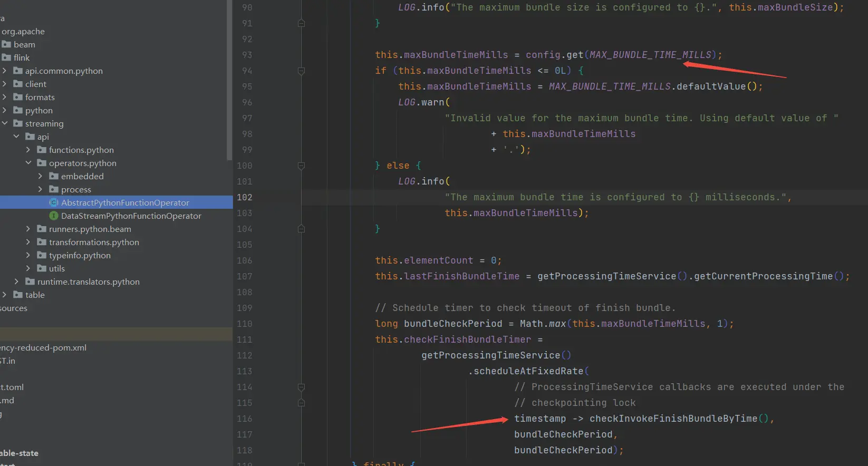Expand runners.python.beam package
Viewport: 868px width, 466px height.
28,229
